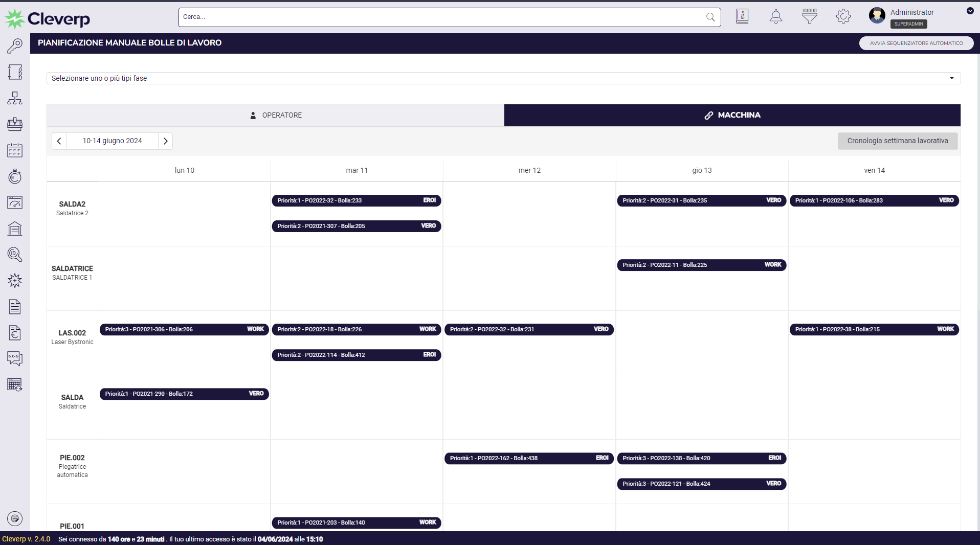Switch to the MACCHINA tab
The image size is (980, 545).
tap(732, 116)
